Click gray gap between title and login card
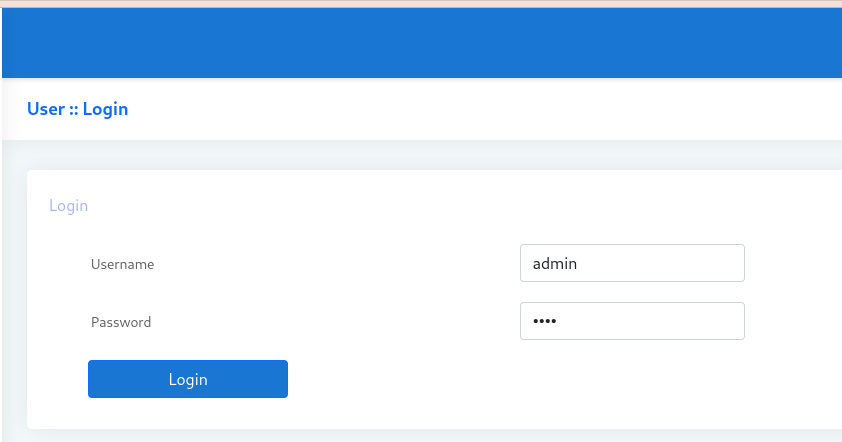 pos(420,155)
